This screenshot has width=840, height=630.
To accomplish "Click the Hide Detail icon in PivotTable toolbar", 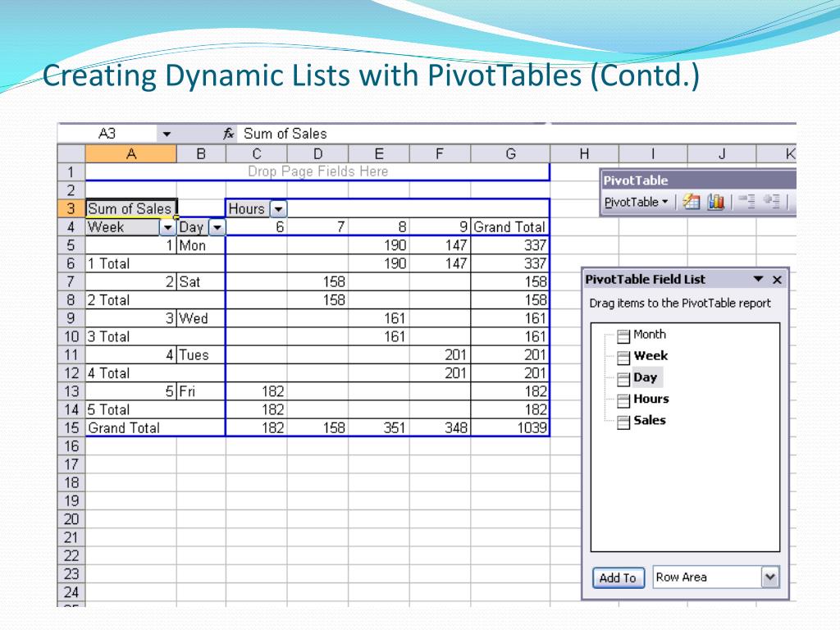I will tap(746, 202).
